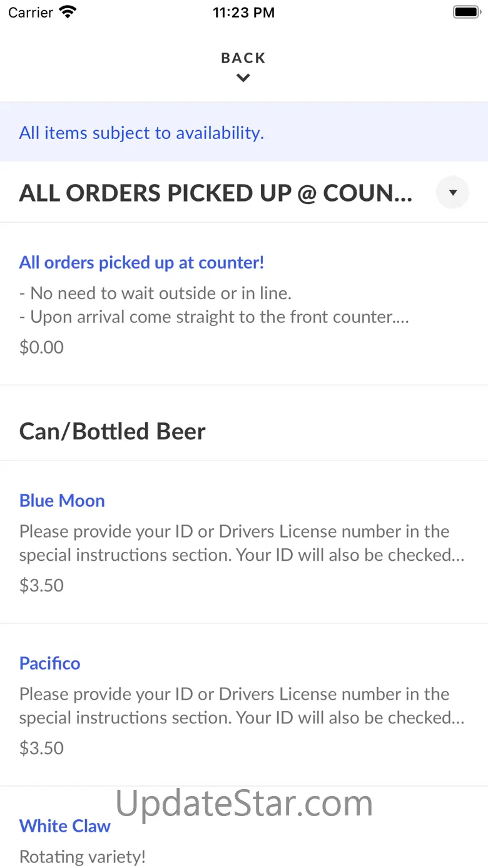This screenshot has width=488, height=868.
Task: Open the Blue Moon beer item
Action: (x=244, y=542)
